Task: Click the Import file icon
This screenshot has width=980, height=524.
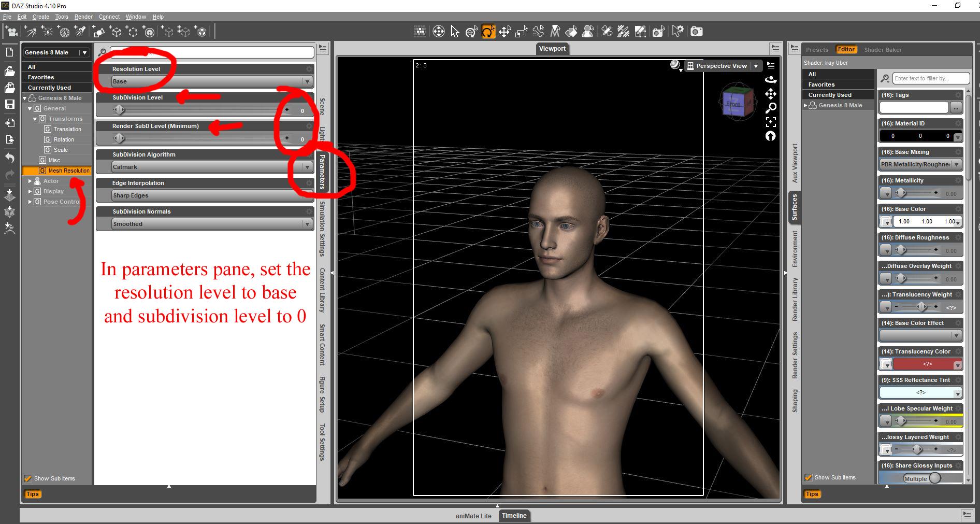Action: pos(9,123)
